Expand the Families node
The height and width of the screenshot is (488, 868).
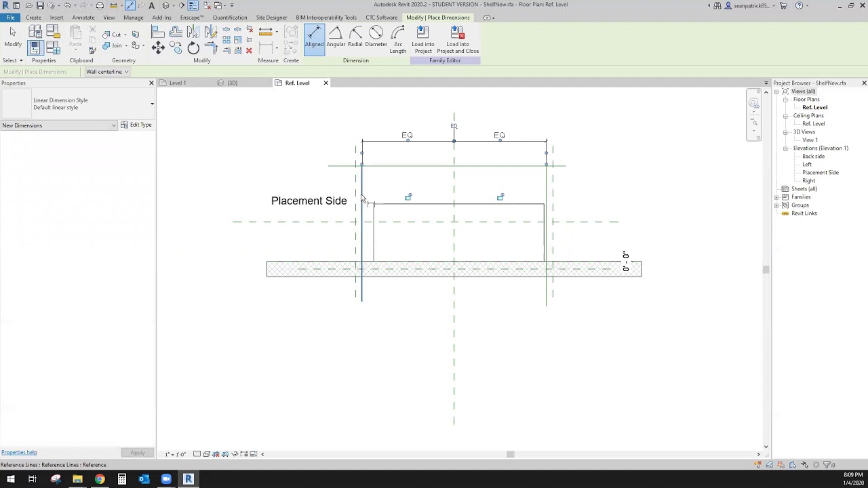[776, 197]
